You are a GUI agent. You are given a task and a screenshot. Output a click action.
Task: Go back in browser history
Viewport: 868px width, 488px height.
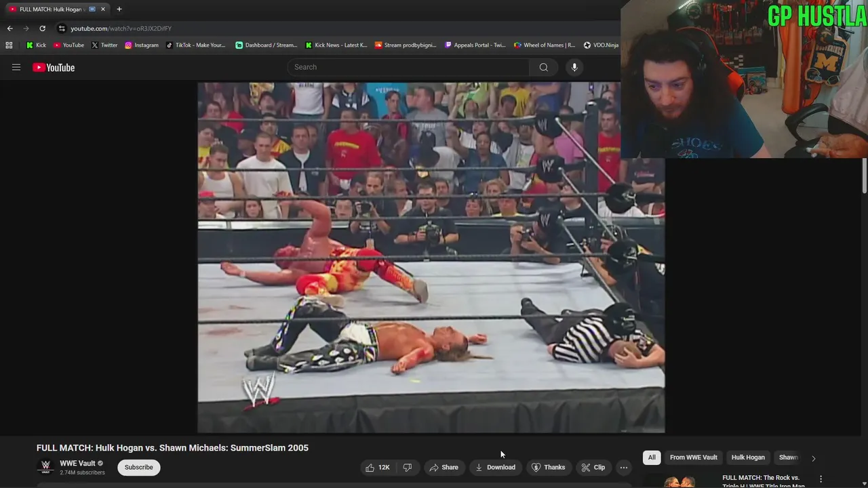[x=9, y=28]
